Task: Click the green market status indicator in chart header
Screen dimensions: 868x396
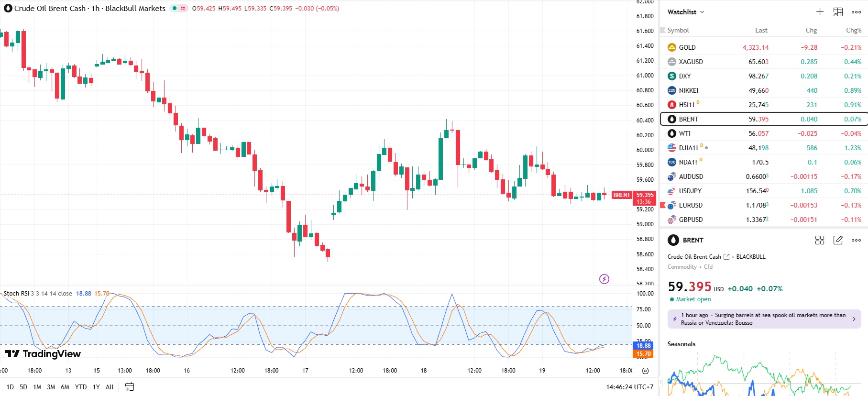Action: [175, 8]
